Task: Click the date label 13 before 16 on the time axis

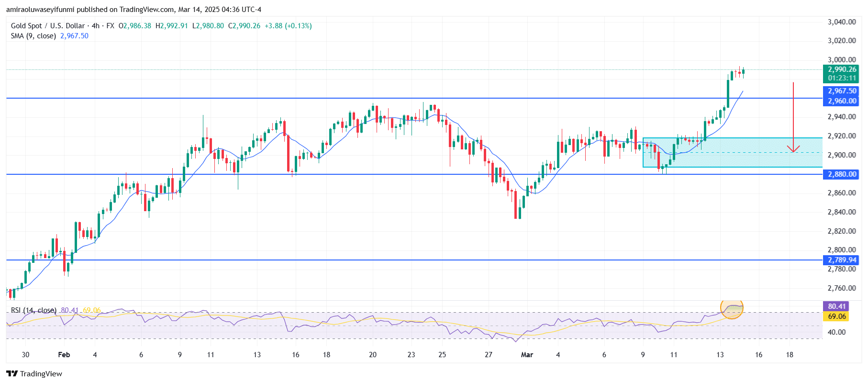Action: (x=720, y=355)
